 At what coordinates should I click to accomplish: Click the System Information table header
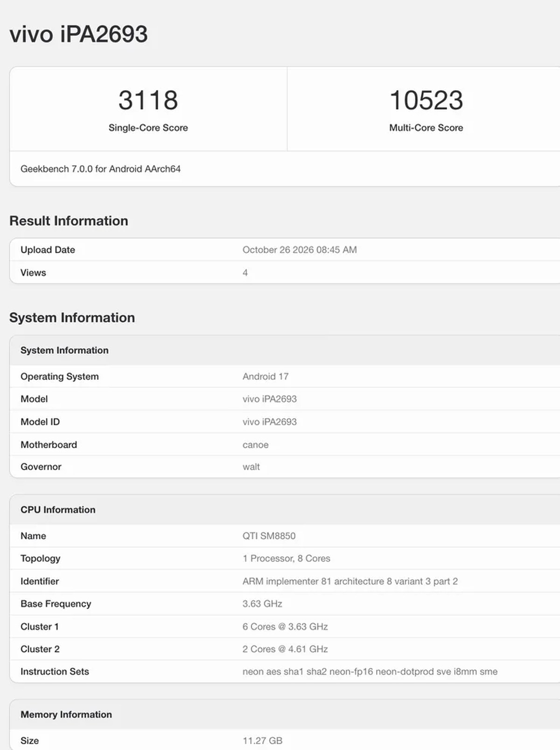[64, 350]
